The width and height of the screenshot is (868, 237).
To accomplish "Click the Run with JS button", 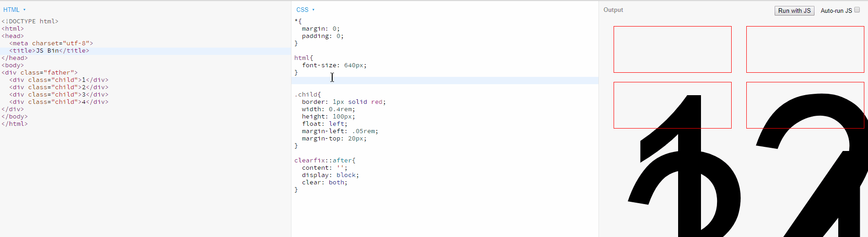I will (x=794, y=11).
